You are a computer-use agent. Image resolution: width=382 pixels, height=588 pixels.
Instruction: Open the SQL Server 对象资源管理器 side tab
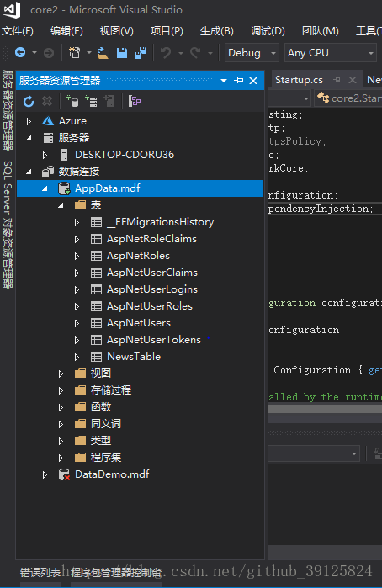click(8, 225)
